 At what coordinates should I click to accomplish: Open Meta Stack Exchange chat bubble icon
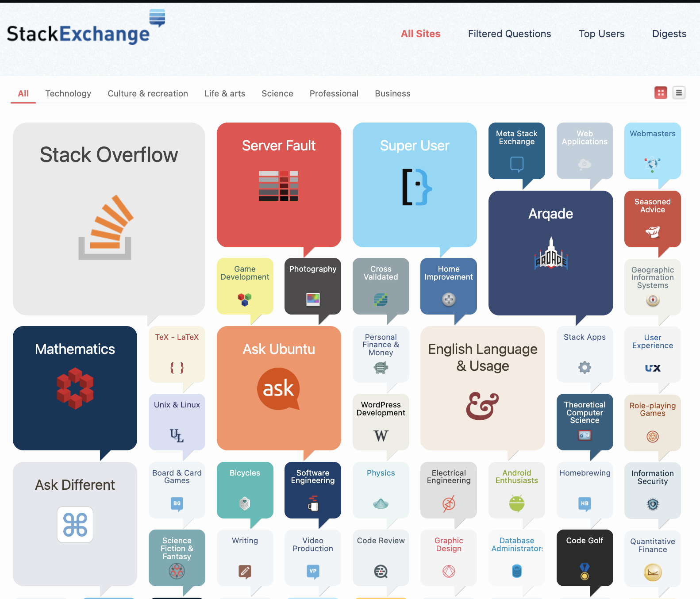(517, 164)
